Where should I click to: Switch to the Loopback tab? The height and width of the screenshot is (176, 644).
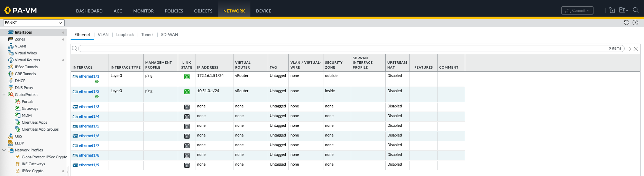125,35
